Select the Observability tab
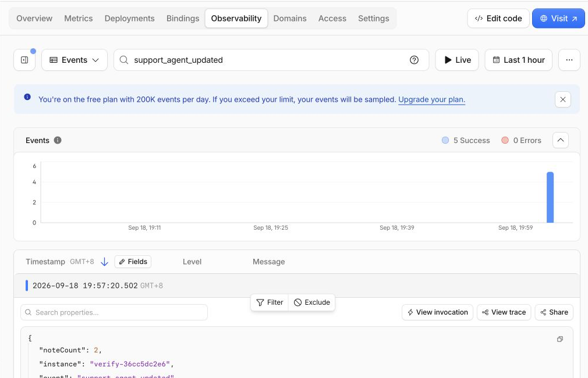 (x=236, y=19)
